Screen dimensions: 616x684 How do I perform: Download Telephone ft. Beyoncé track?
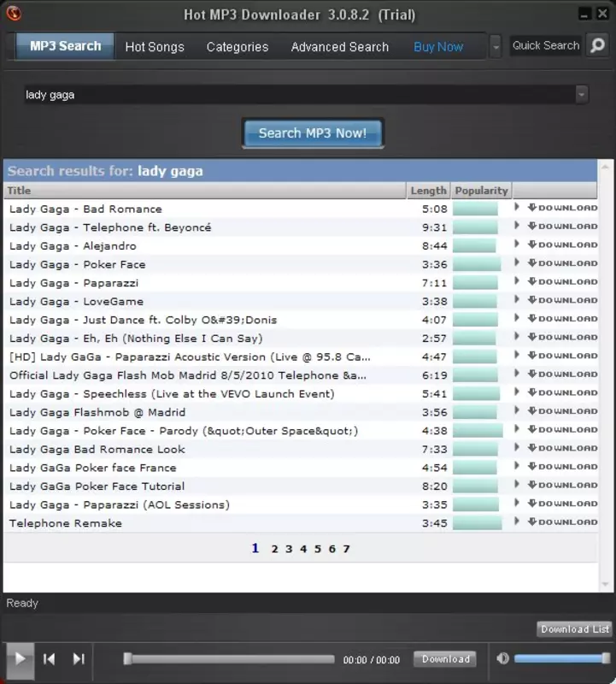coord(562,226)
